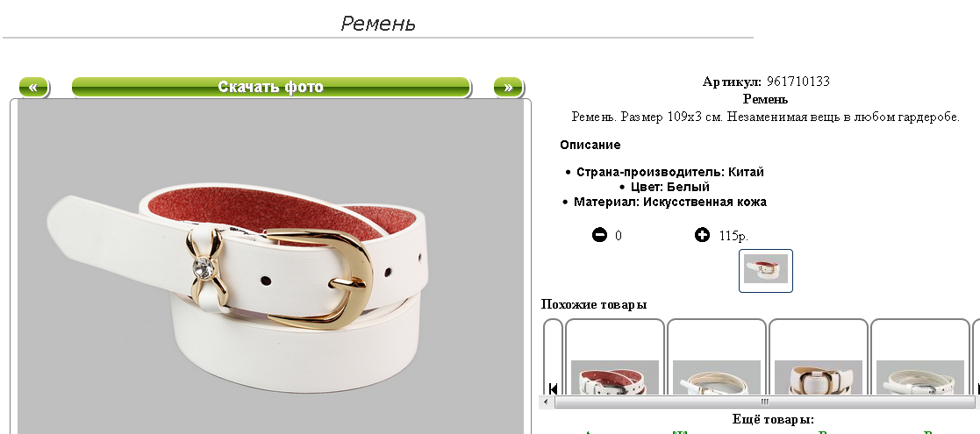
Task: Click the carousel scrollbar left arrow
Action: pyautogui.click(x=545, y=402)
